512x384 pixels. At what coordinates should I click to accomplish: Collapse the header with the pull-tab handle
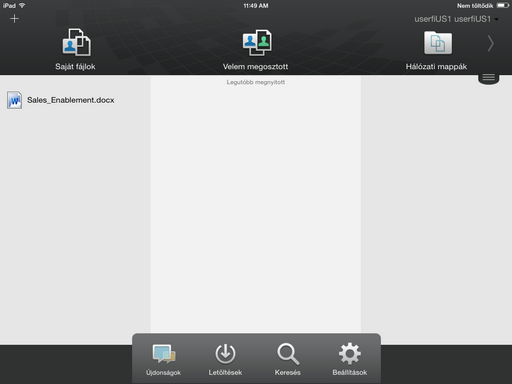tap(488, 78)
